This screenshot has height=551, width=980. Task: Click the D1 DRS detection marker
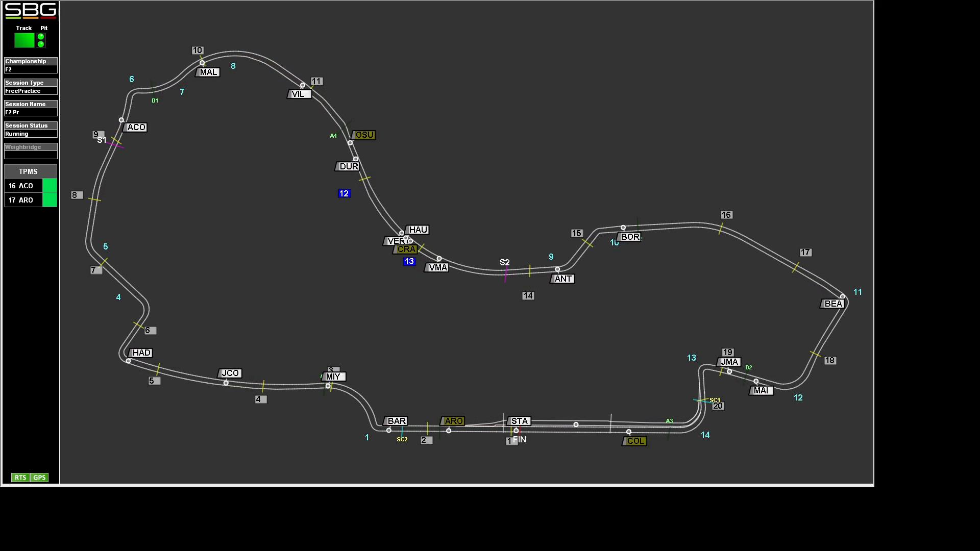pos(155,101)
